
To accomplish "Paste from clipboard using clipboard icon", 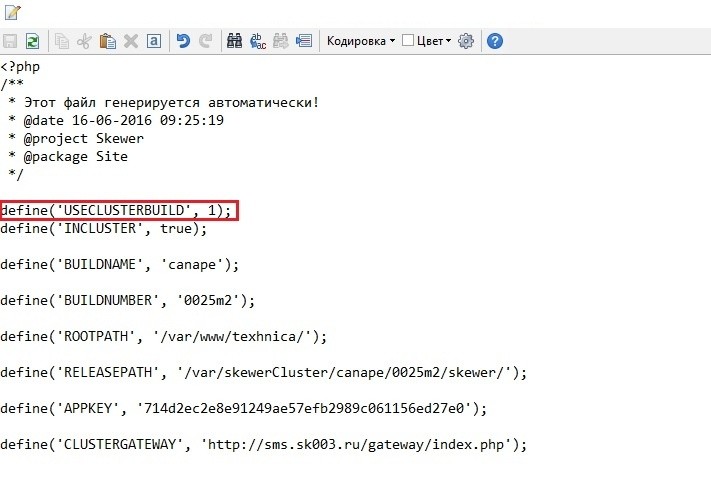I will (x=108, y=41).
